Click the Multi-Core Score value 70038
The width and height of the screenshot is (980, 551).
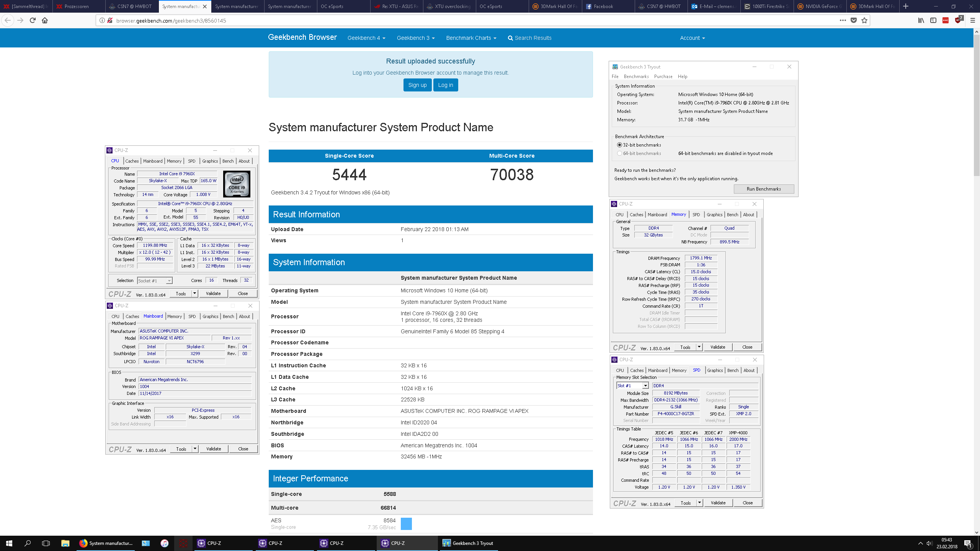[x=512, y=175]
